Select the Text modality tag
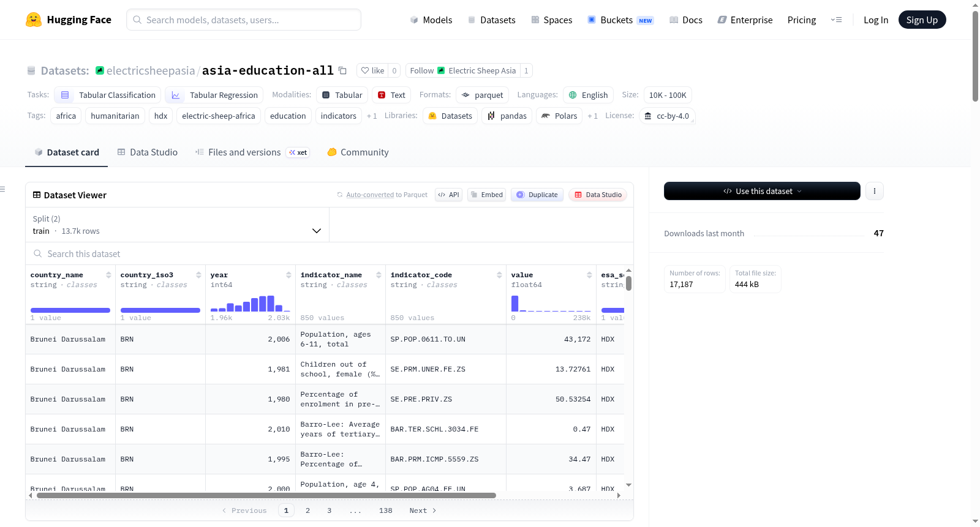 (x=391, y=95)
